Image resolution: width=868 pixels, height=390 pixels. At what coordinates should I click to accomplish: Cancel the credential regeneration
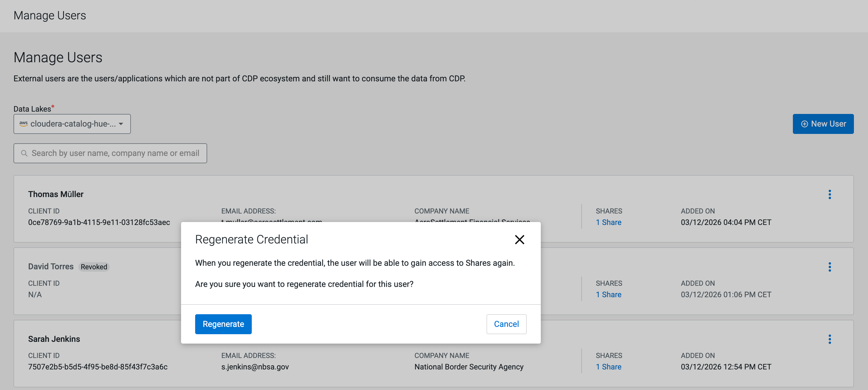point(506,324)
